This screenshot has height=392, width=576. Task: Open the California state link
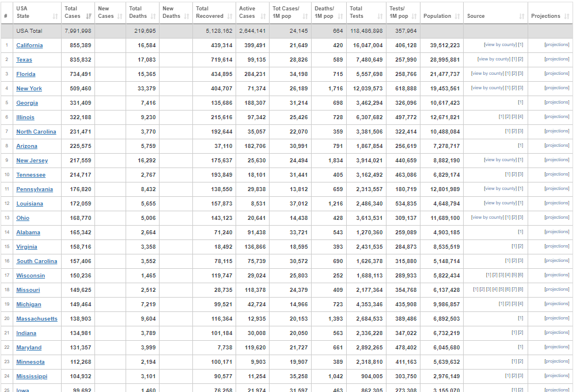point(29,45)
